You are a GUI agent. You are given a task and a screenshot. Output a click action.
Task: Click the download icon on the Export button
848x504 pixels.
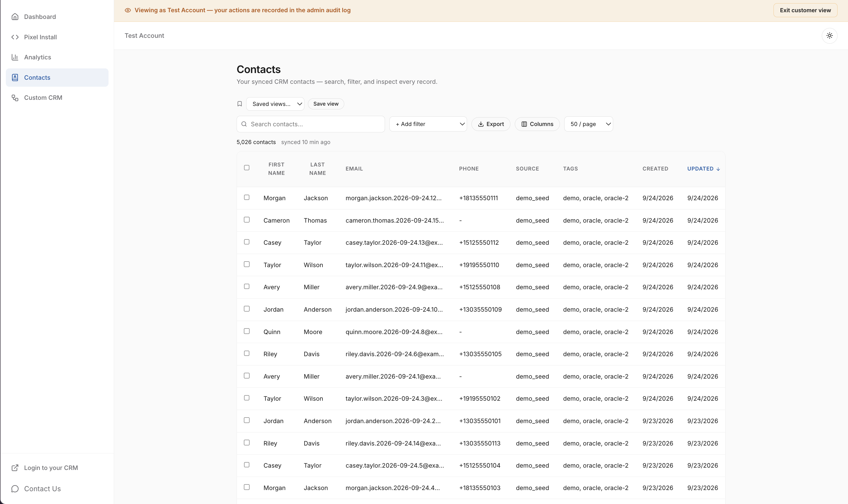(x=481, y=124)
